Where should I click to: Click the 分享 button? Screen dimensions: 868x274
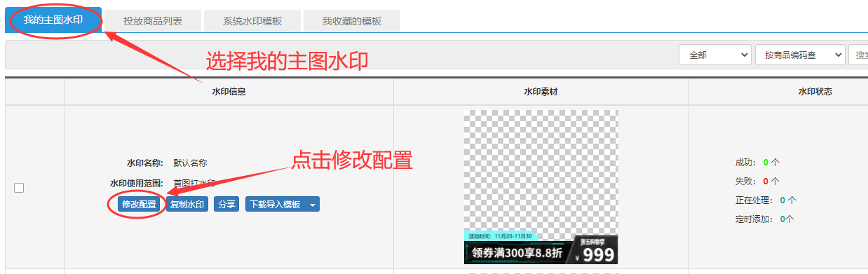point(226,205)
